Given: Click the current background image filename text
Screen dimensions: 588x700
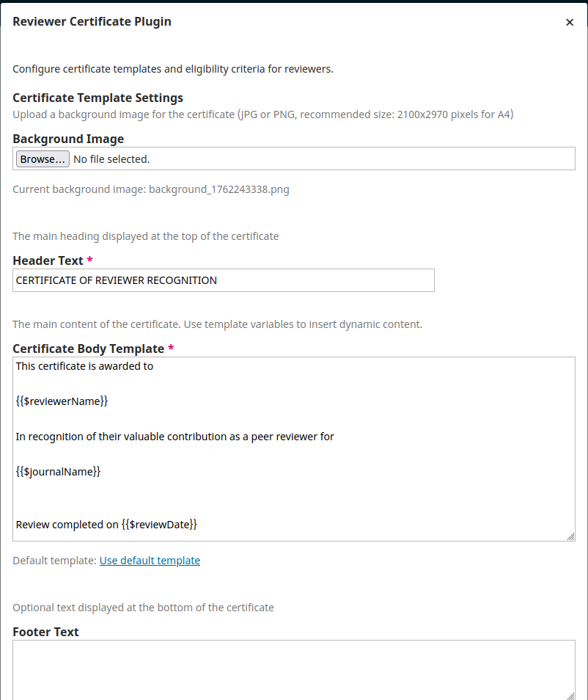Looking at the screenshot, I should coord(218,189).
